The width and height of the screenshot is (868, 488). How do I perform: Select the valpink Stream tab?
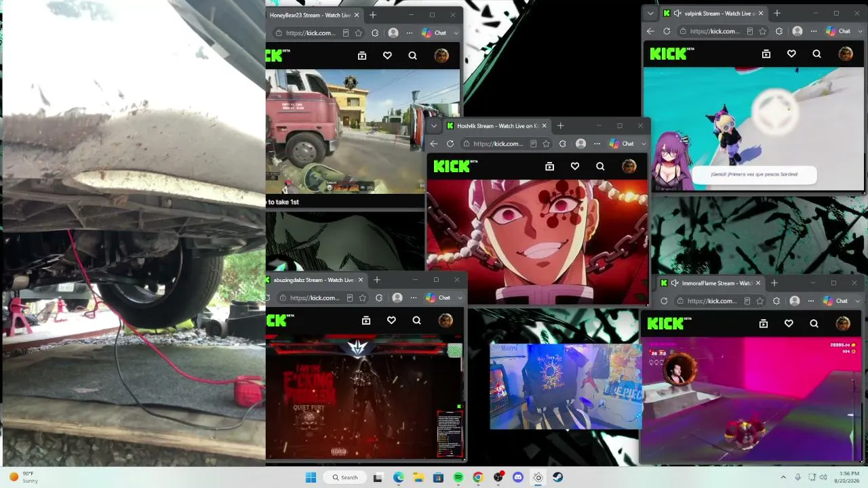coord(713,13)
